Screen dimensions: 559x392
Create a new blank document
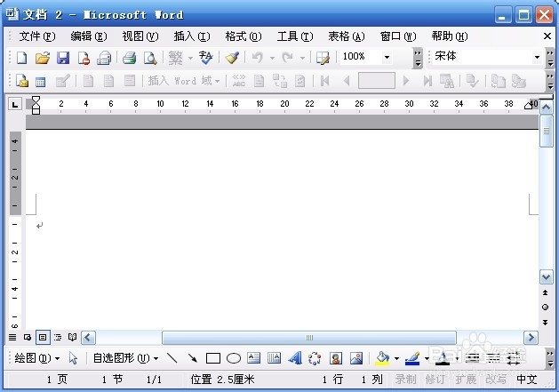point(21,58)
